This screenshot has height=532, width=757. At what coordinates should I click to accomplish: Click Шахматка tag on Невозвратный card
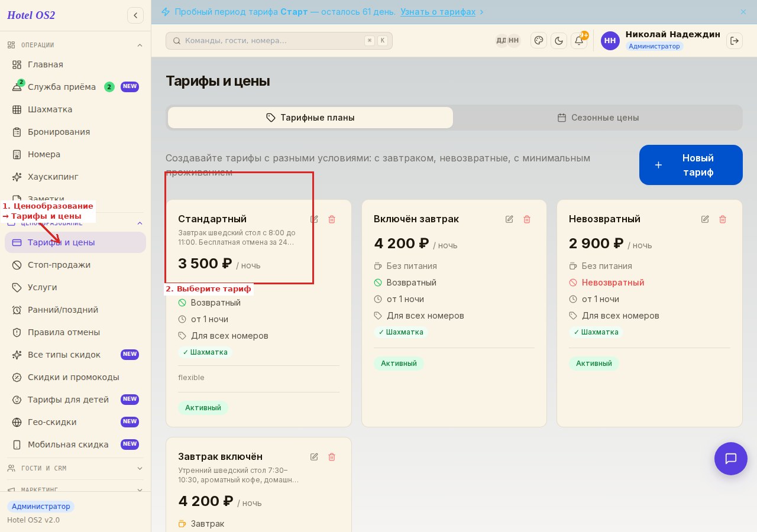(596, 332)
